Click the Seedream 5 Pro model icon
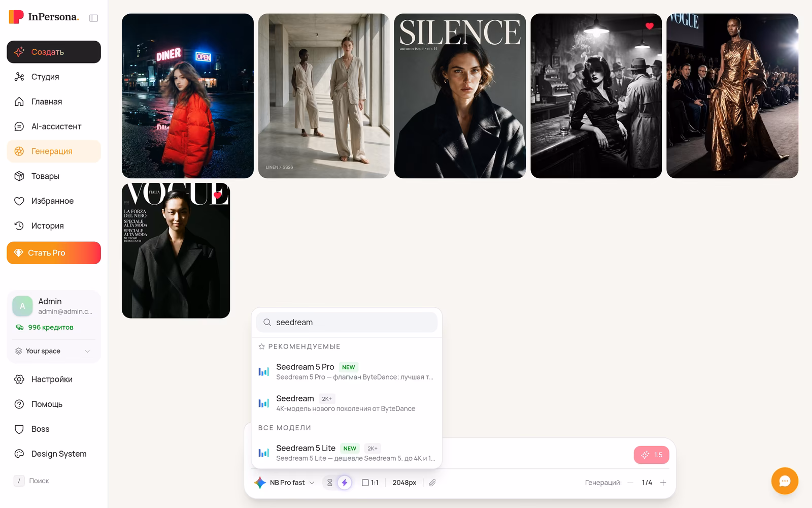 click(264, 371)
